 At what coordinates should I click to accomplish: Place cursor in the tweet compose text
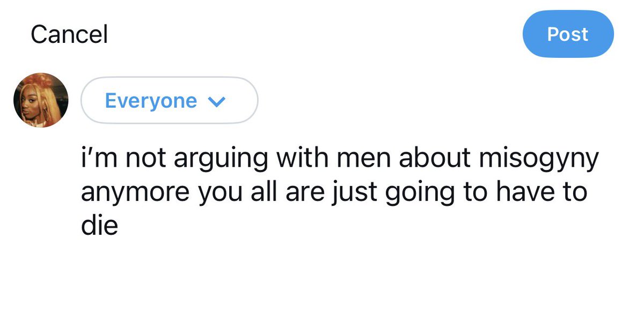[339, 192]
